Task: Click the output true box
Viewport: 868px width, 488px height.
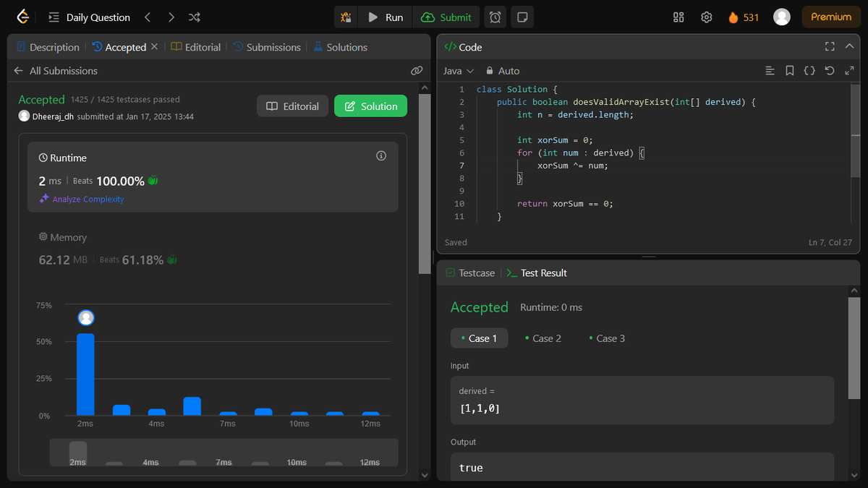Action: [642, 467]
